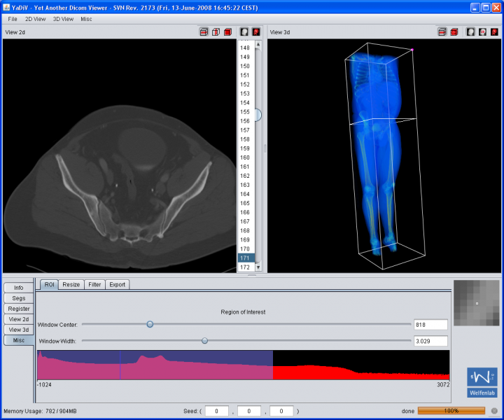504x420 pixels.
Task: Expand the 3D View menu
Action: coord(63,19)
